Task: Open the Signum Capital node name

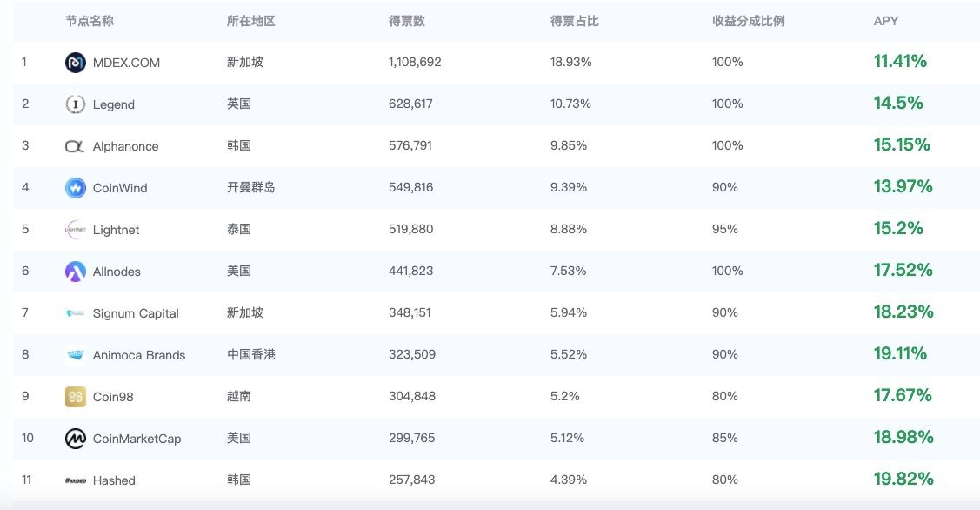Action: coord(136,313)
